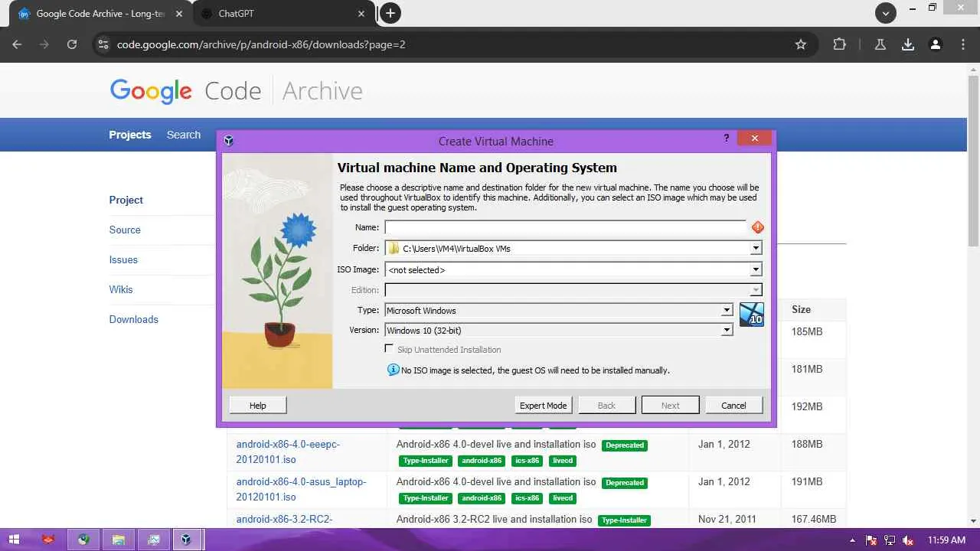Open the Search tab on Google Code
The width and height of the screenshot is (980, 551).
tap(184, 135)
